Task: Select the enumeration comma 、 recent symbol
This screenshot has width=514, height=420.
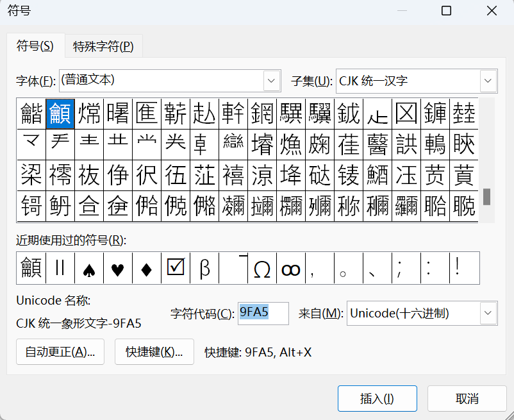Action: (377, 268)
